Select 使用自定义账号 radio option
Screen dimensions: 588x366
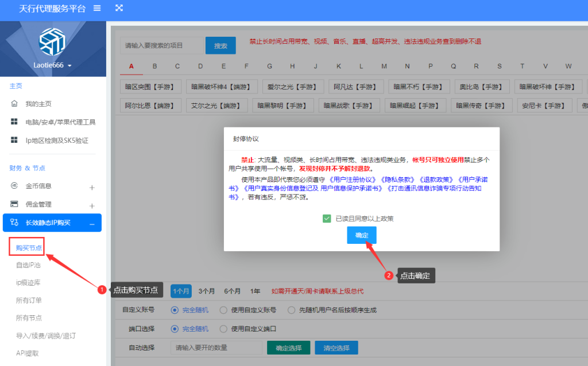click(x=223, y=310)
